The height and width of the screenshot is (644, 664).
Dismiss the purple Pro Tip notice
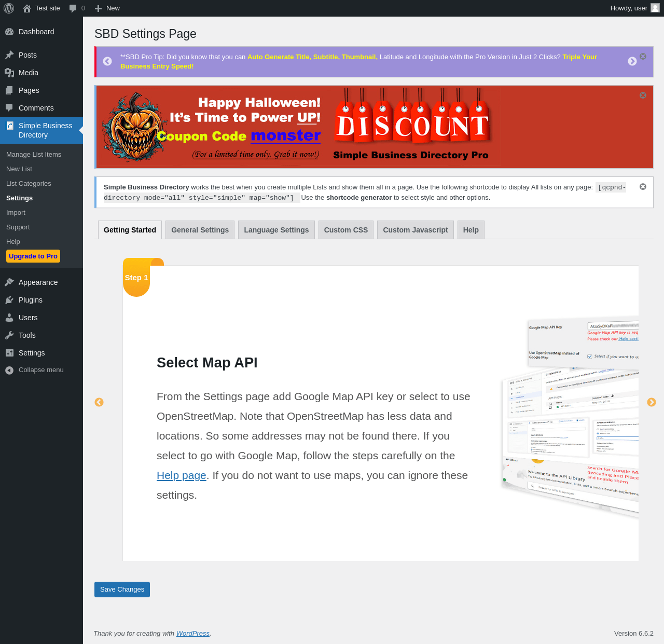pos(643,56)
